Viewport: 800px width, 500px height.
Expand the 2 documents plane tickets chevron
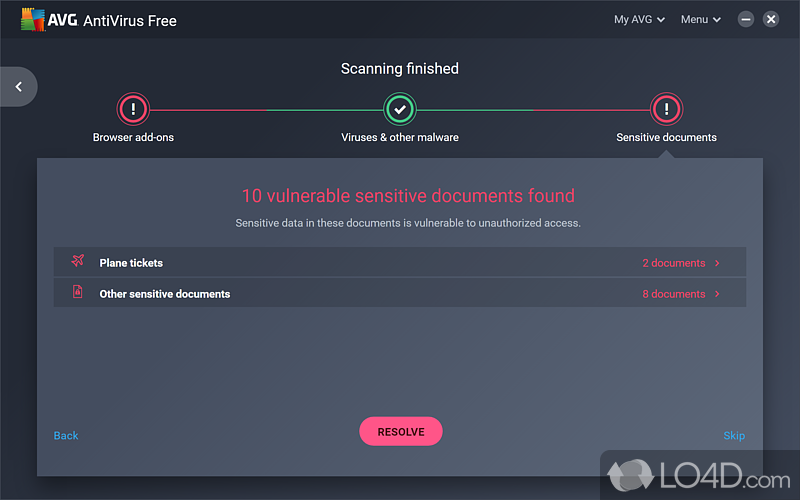717,263
